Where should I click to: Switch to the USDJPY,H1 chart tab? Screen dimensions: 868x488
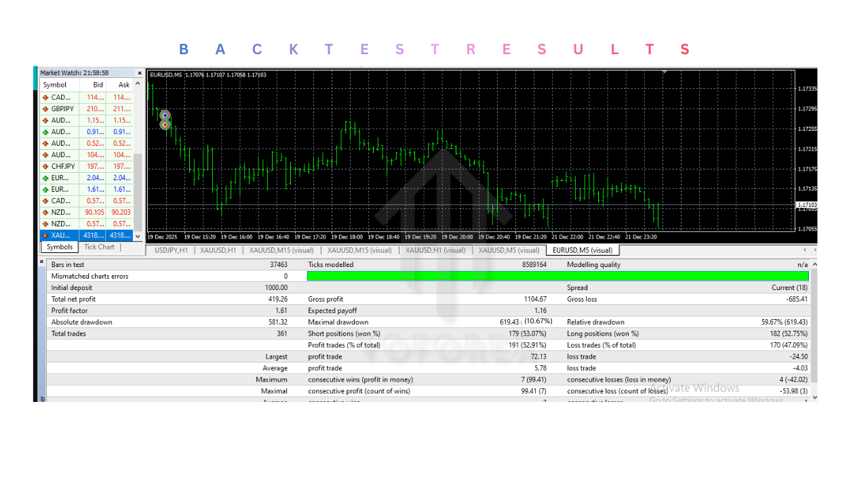click(x=171, y=250)
